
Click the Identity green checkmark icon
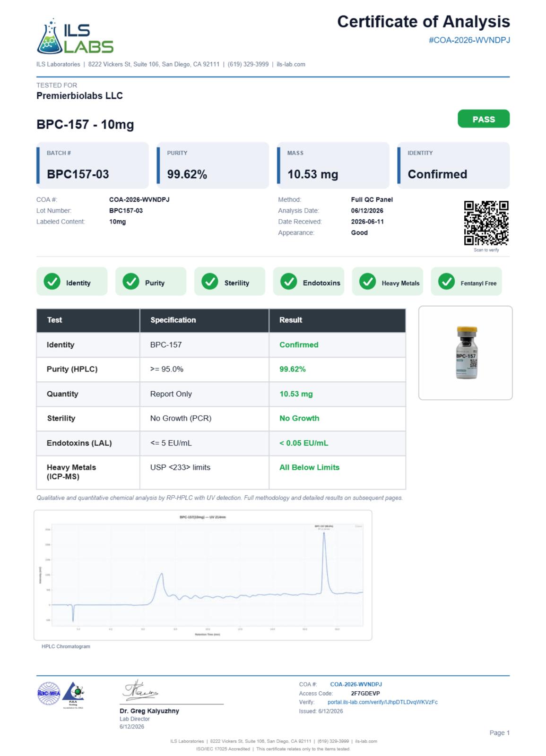click(52, 282)
